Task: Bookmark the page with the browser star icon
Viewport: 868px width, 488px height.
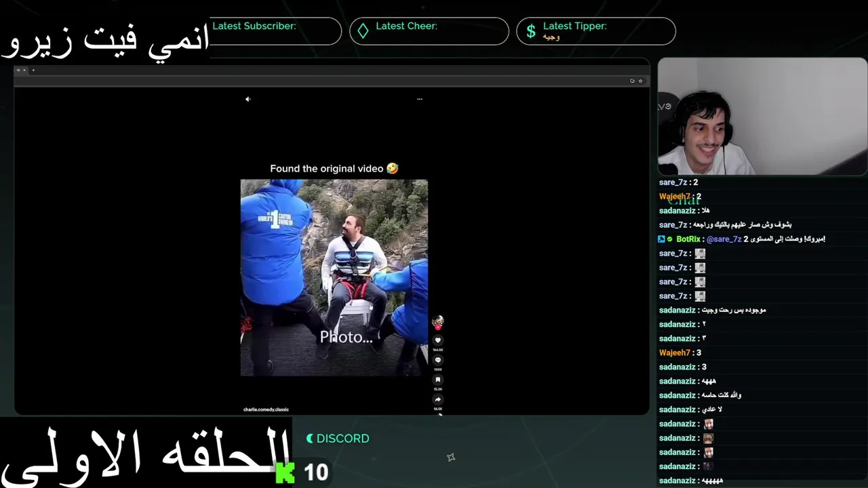Action: click(x=640, y=81)
